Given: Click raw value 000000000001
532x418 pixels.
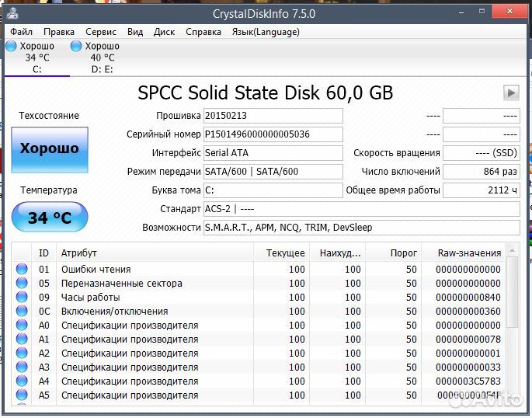Looking at the screenshot, I should point(468,354).
